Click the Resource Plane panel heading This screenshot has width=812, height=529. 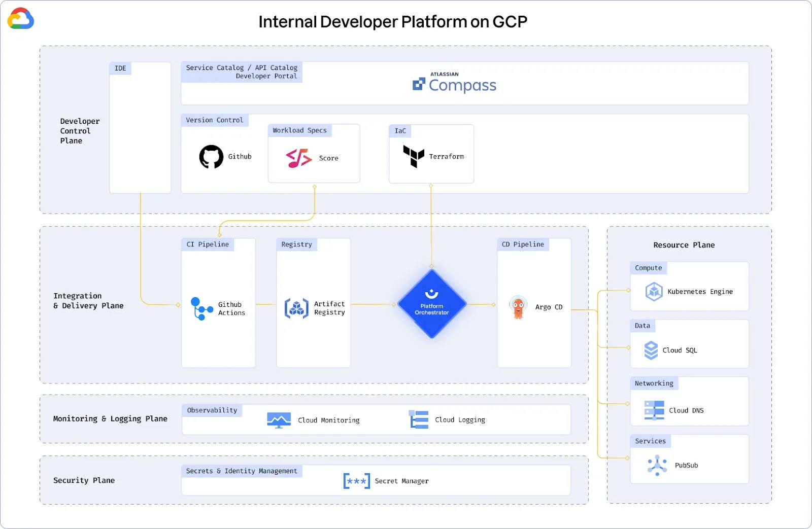pyautogui.click(x=684, y=245)
